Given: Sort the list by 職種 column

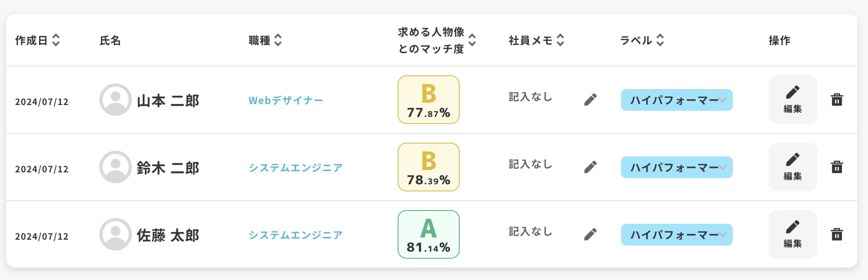Looking at the screenshot, I should [278, 40].
